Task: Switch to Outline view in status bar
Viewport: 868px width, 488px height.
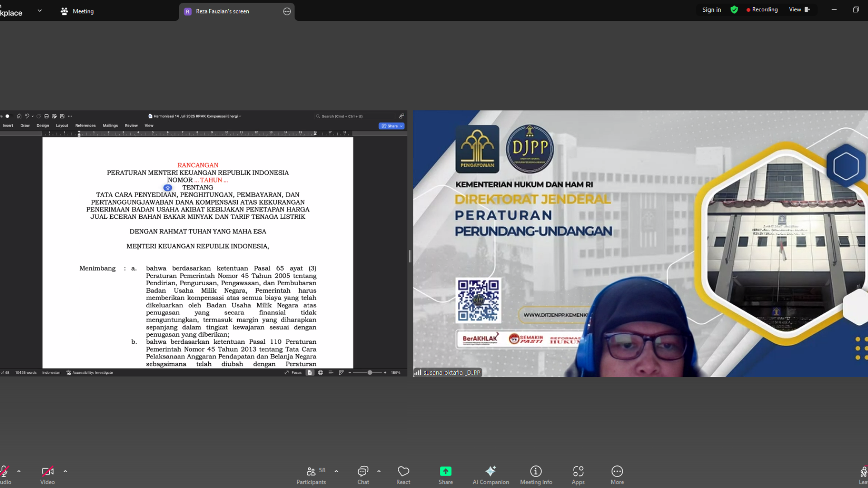Action: (330, 373)
